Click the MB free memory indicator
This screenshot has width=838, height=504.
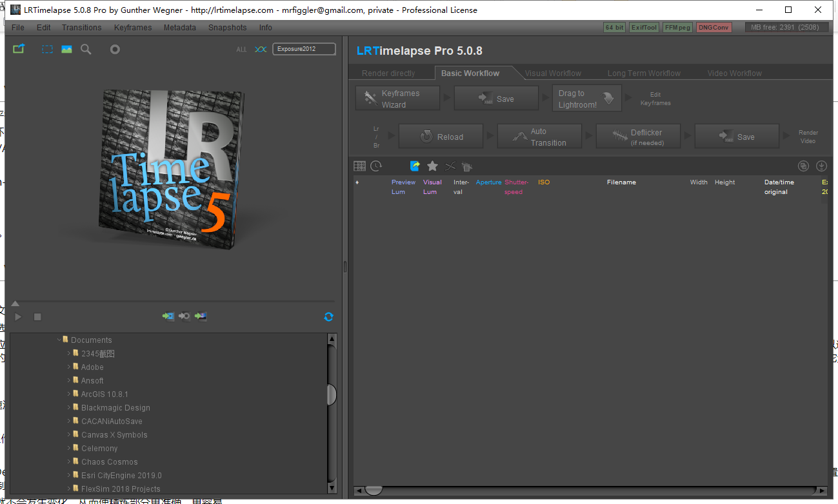[786, 28]
